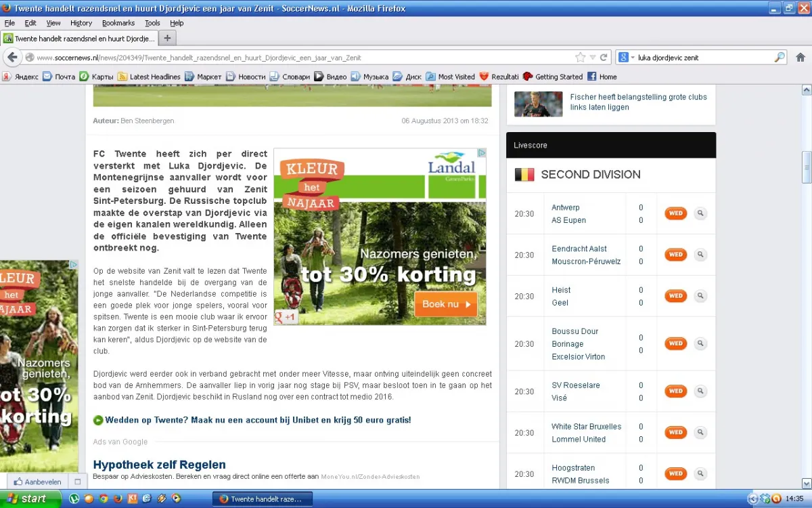Click the search magnifier in the search box
812x508 pixels.
[780, 58]
